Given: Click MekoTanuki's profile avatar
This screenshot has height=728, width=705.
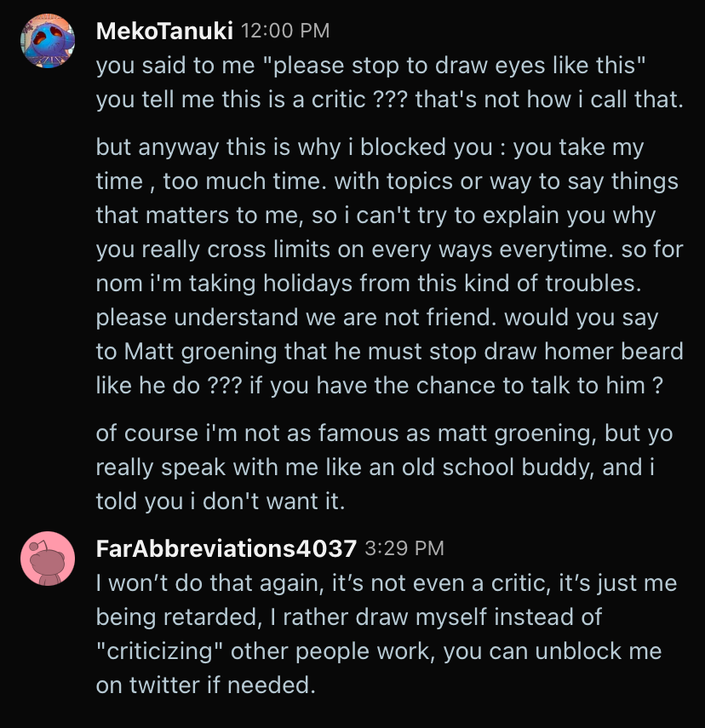Looking at the screenshot, I should [x=48, y=41].
